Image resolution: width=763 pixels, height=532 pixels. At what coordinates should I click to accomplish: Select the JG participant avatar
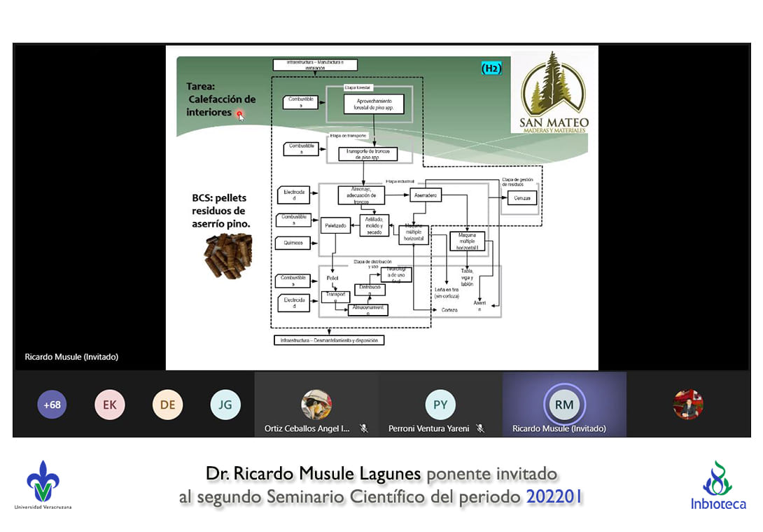pos(225,405)
